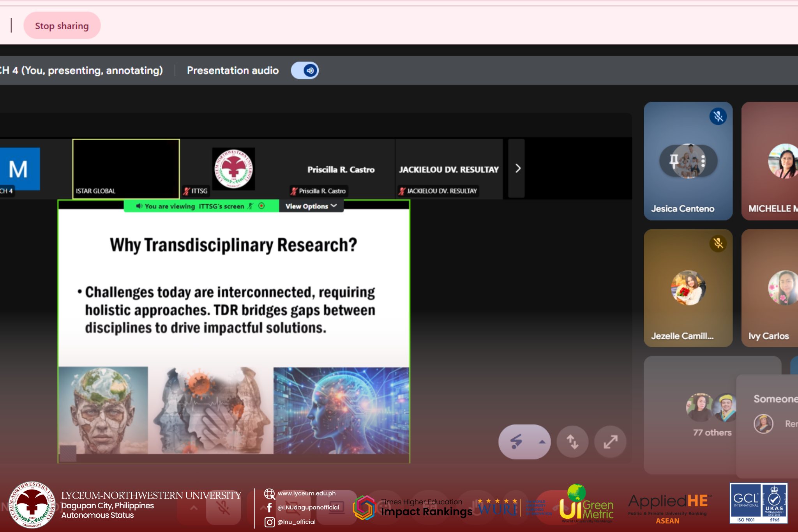Select the Ivy Carlos participant tile
The width and height of the screenshot is (798, 532).
[770, 288]
